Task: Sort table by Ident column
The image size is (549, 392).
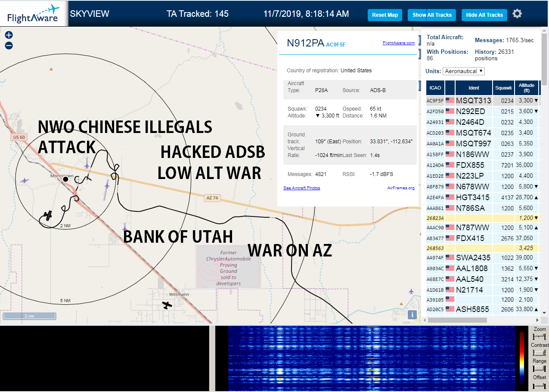Action: tap(474, 88)
